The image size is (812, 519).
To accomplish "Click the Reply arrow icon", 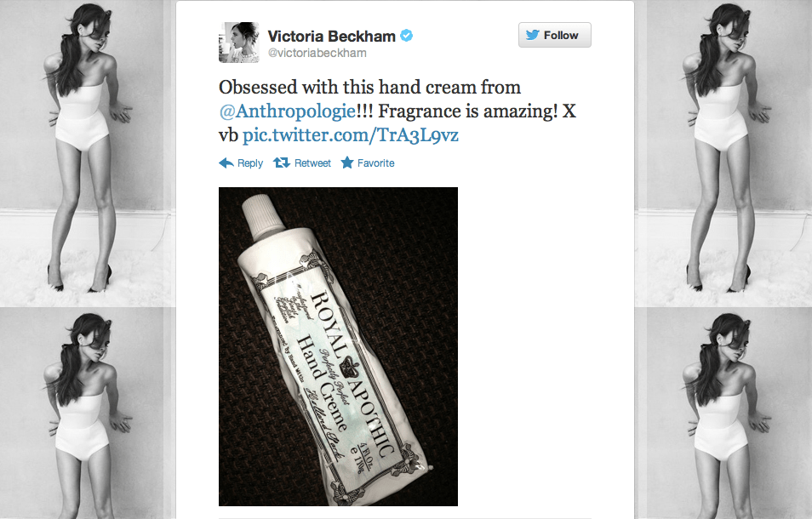I will (226, 163).
